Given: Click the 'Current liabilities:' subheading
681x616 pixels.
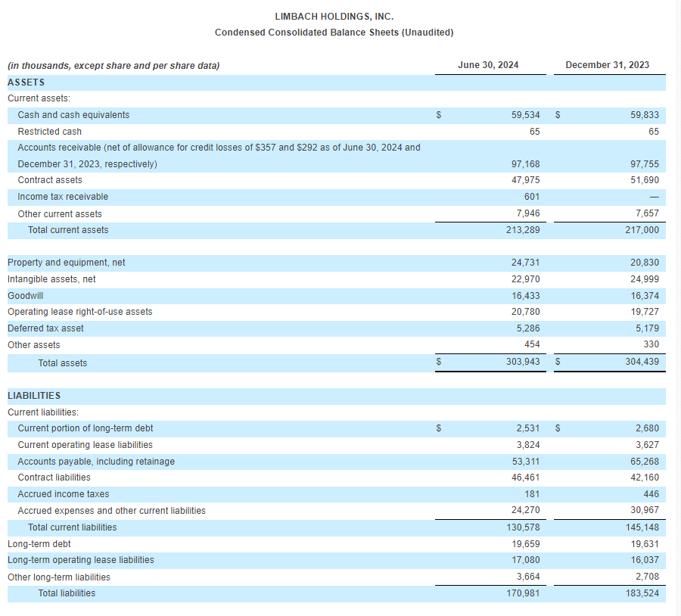Looking at the screenshot, I should pyautogui.click(x=43, y=412).
